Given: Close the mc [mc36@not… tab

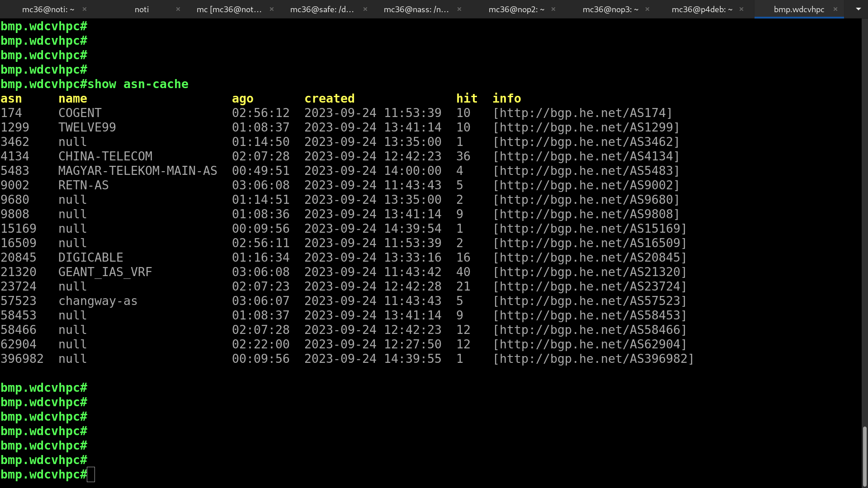Looking at the screenshot, I should 272,9.
